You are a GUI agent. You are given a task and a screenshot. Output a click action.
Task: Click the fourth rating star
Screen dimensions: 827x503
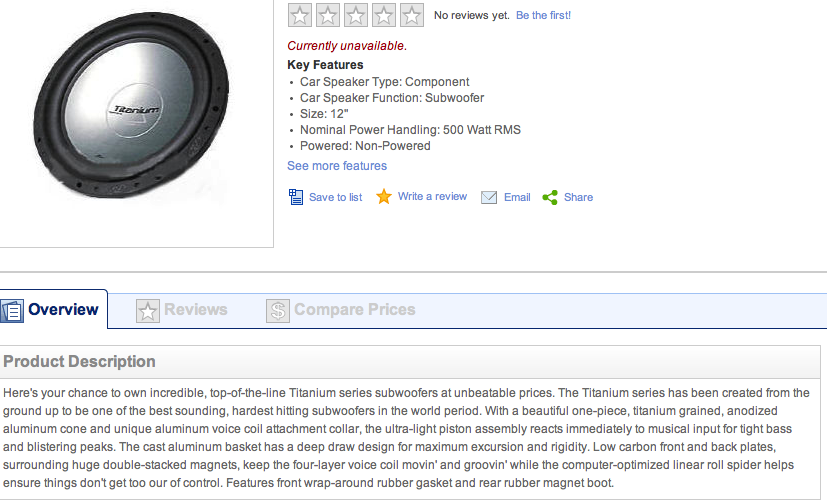(x=383, y=15)
